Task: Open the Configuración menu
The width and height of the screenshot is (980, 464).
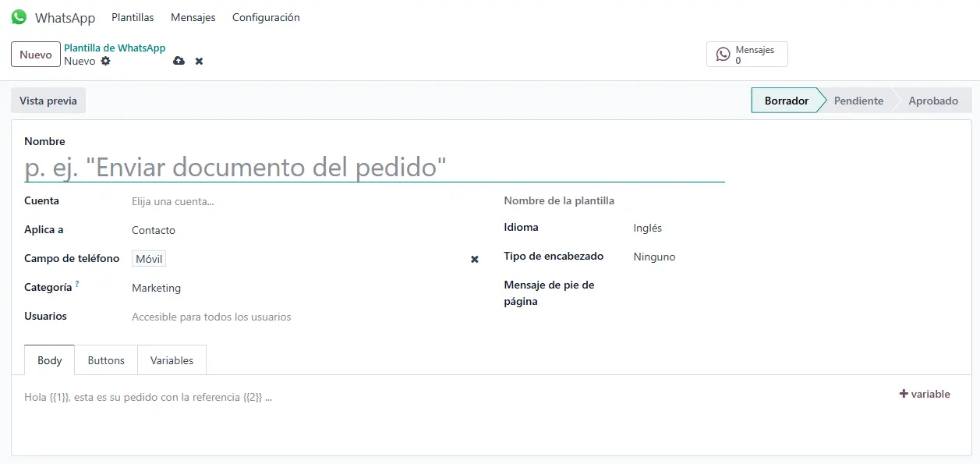Action: (x=266, y=17)
